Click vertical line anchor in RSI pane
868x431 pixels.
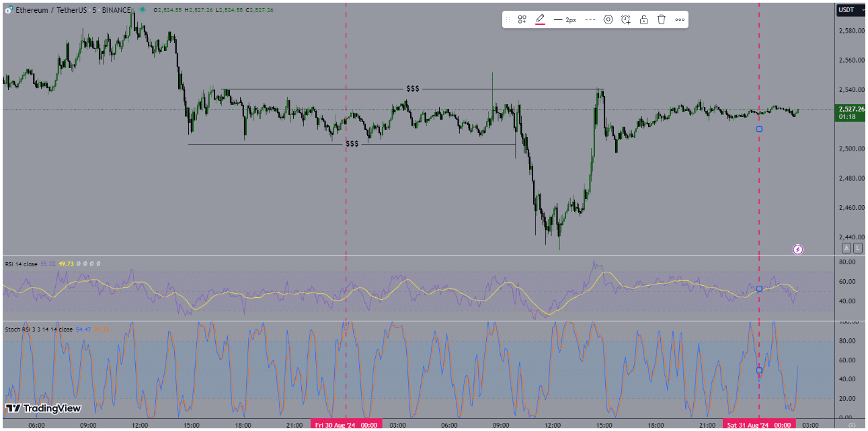(759, 288)
